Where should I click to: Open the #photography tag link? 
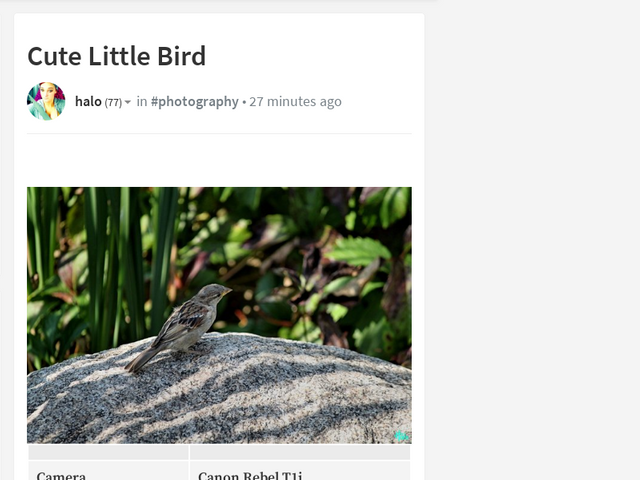click(195, 101)
